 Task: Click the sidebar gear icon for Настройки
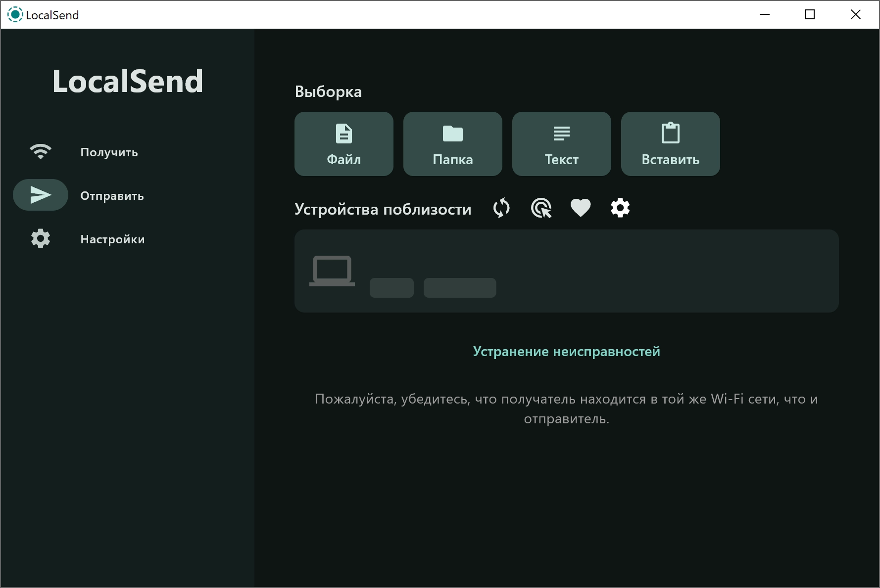click(x=41, y=238)
